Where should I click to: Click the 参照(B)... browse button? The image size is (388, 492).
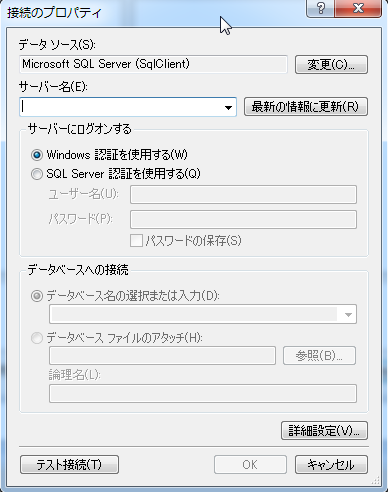(x=319, y=356)
